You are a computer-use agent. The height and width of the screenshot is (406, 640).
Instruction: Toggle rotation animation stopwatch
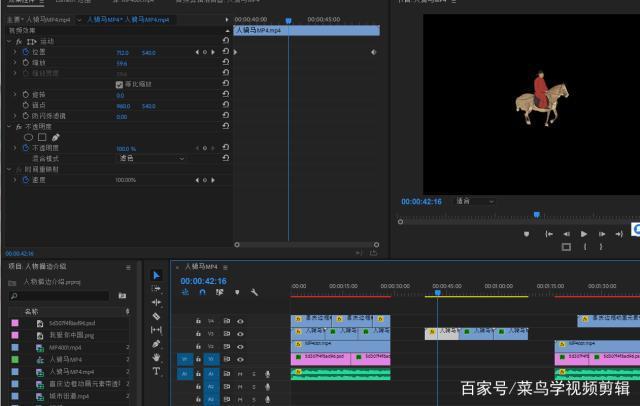tap(26, 95)
